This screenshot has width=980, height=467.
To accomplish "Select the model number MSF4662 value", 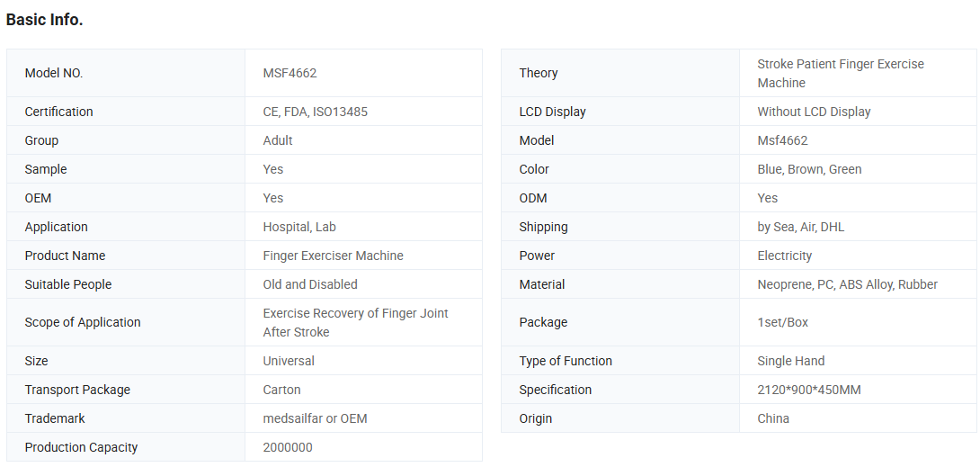I will pos(290,73).
